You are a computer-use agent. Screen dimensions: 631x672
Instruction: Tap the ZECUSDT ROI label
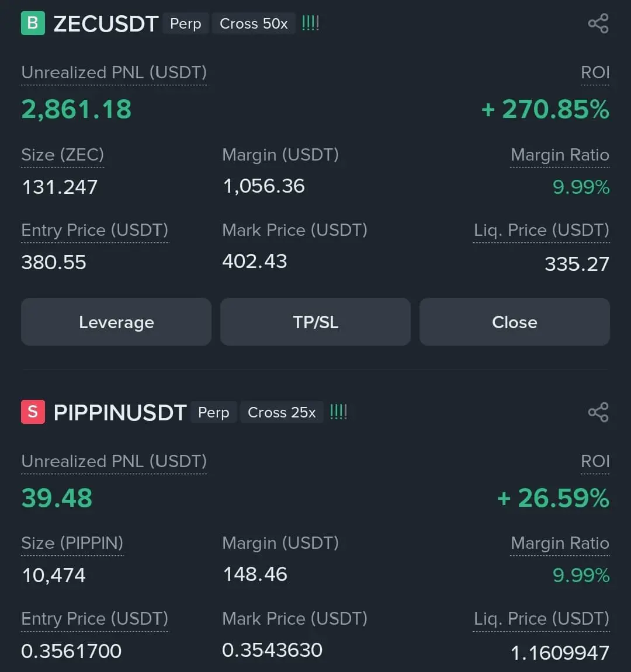(595, 72)
